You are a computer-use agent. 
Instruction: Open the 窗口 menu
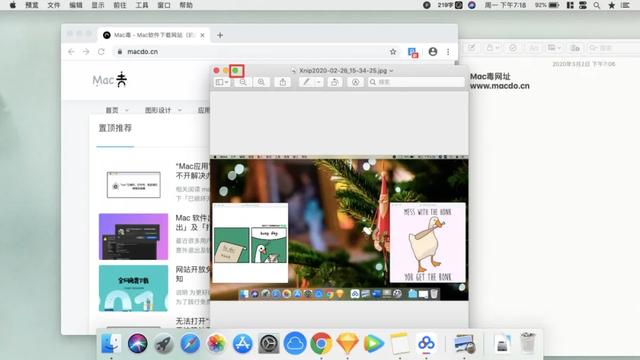[x=164, y=5]
